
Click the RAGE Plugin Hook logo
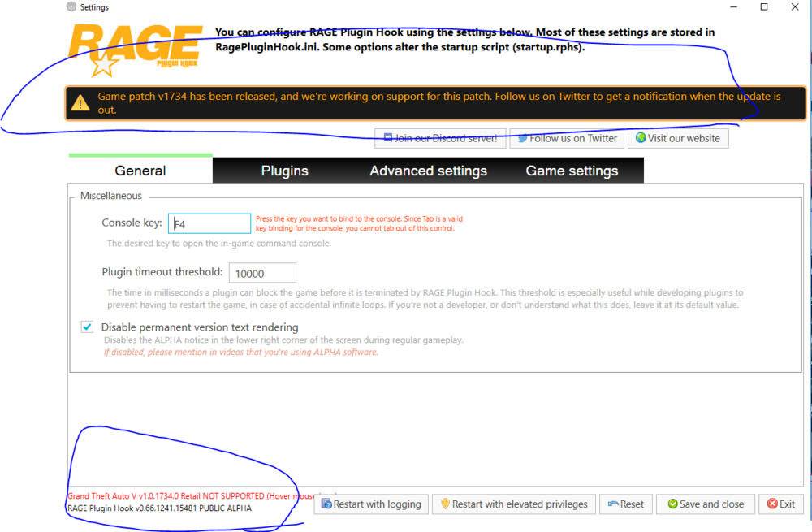[134, 50]
